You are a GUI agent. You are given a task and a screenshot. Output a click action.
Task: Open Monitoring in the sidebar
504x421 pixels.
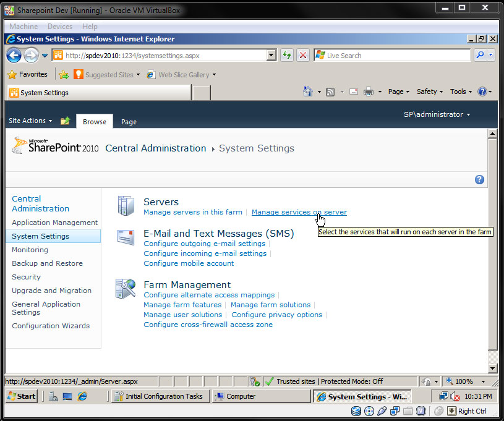[x=30, y=250]
